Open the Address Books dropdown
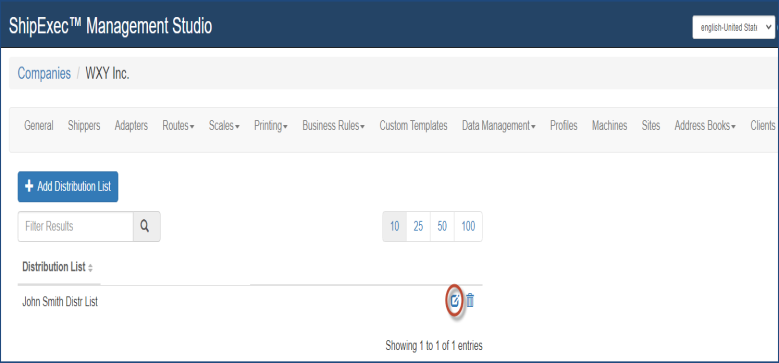This screenshot has height=363, width=779. pos(705,126)
